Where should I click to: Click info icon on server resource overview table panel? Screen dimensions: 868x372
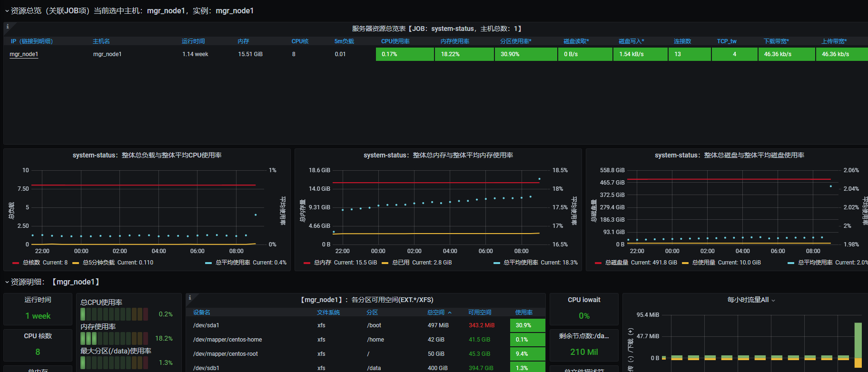[x=8, y=27]
